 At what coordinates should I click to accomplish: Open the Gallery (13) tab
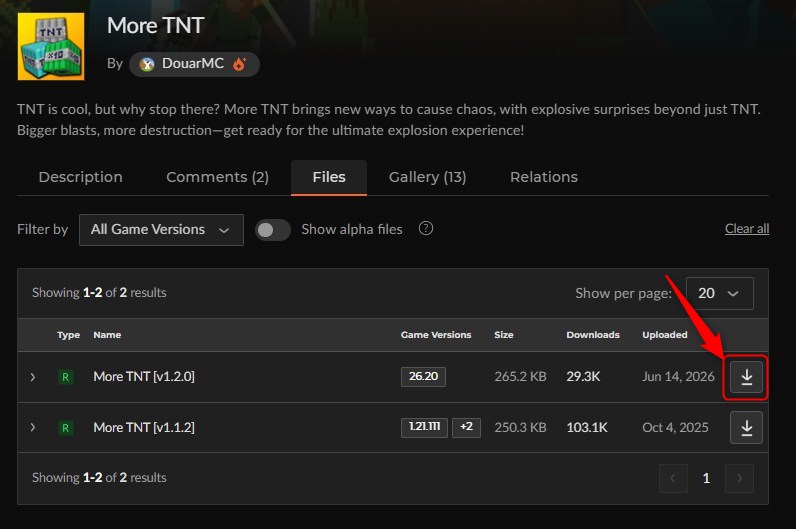427,177
